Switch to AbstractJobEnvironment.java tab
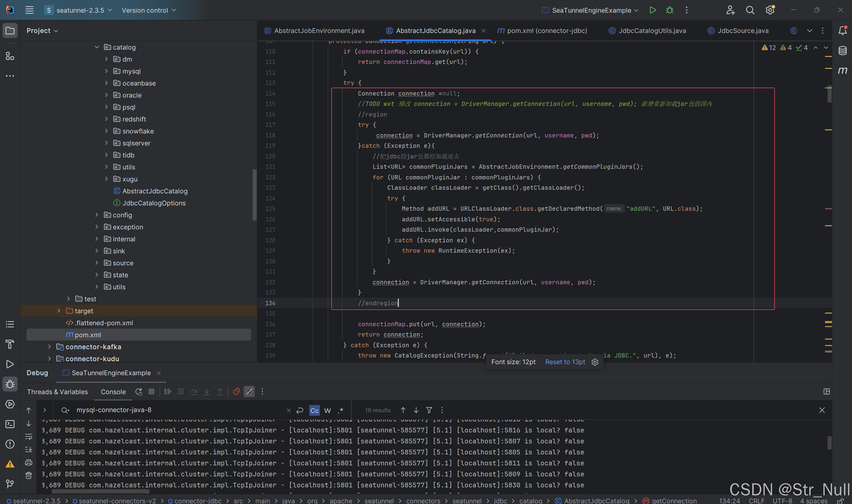Screen dimensions: 852x504 coord(314,31)
